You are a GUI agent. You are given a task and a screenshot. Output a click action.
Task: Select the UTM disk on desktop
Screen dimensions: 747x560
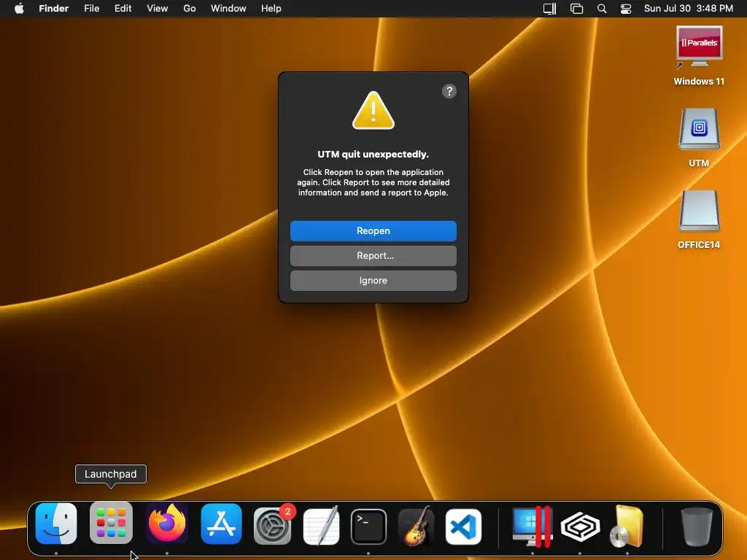tap(699, 138)
